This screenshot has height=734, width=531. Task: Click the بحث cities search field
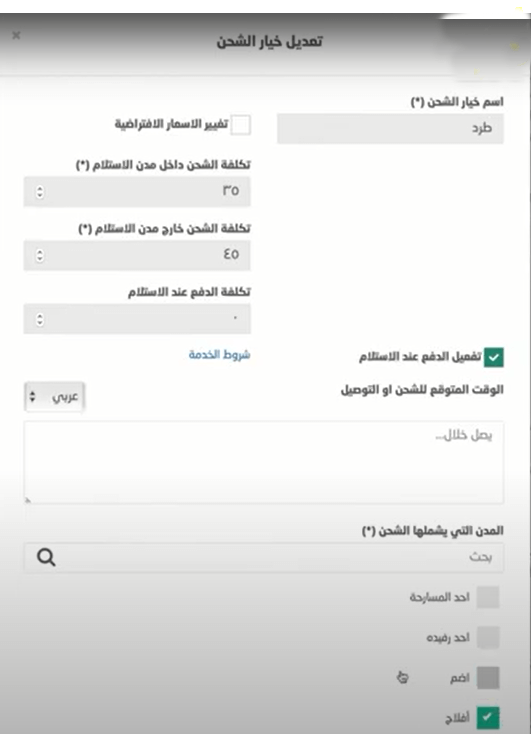tap(264, 558)
